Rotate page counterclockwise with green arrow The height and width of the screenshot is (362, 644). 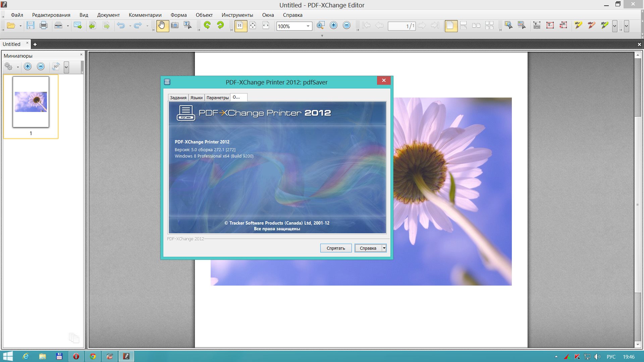pyautogui.click(x=207, y=25)
